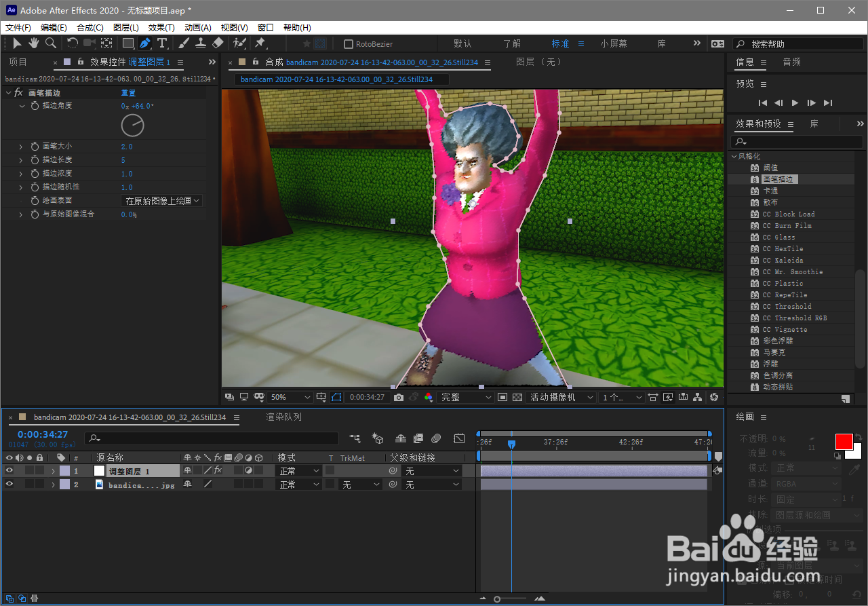Expand layer 1 调整图层 1 twirl
Image resolution: width=868 pixels, height=606 pixels.
coord(53,470)
